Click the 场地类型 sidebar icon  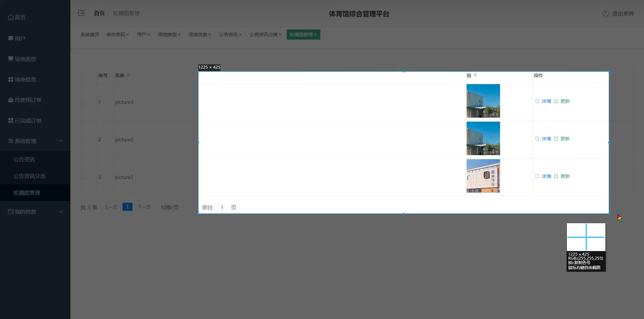11,59
